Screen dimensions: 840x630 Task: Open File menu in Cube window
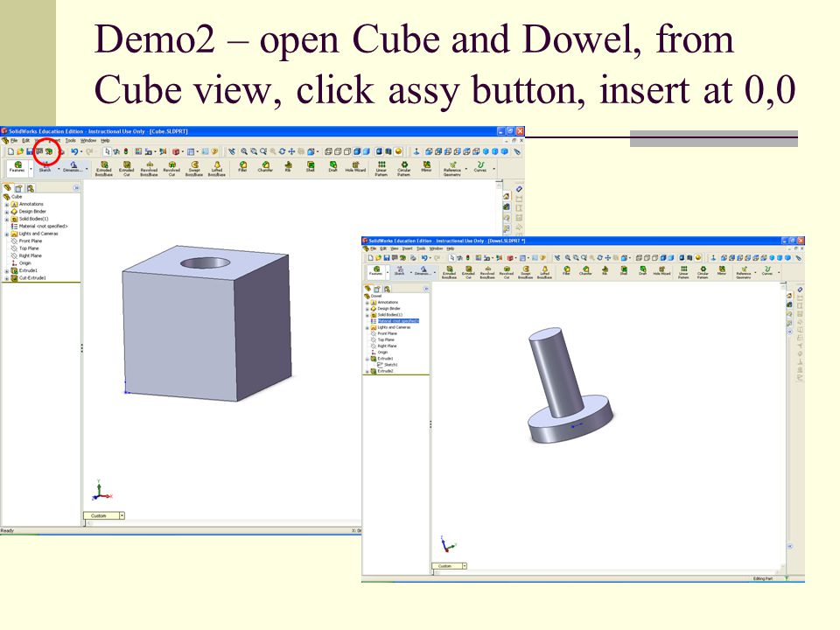[x=14, y=141]
